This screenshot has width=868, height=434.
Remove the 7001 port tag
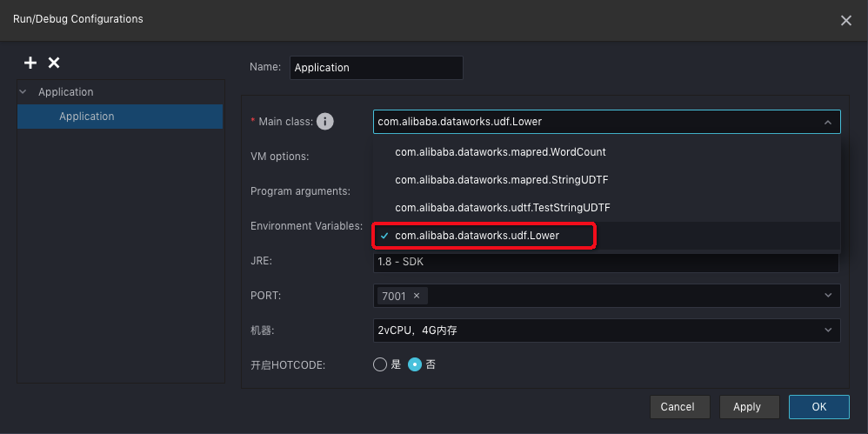[x=417, y=296]
